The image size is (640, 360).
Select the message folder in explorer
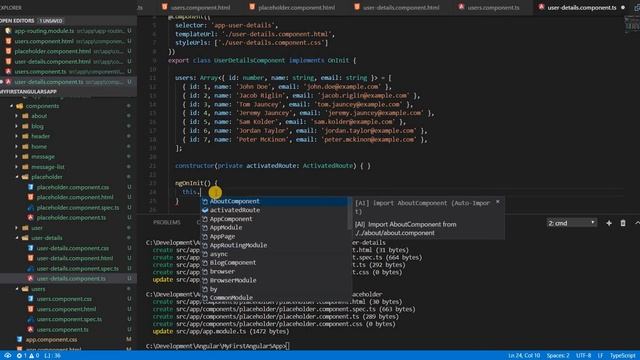tap(68, 156)
